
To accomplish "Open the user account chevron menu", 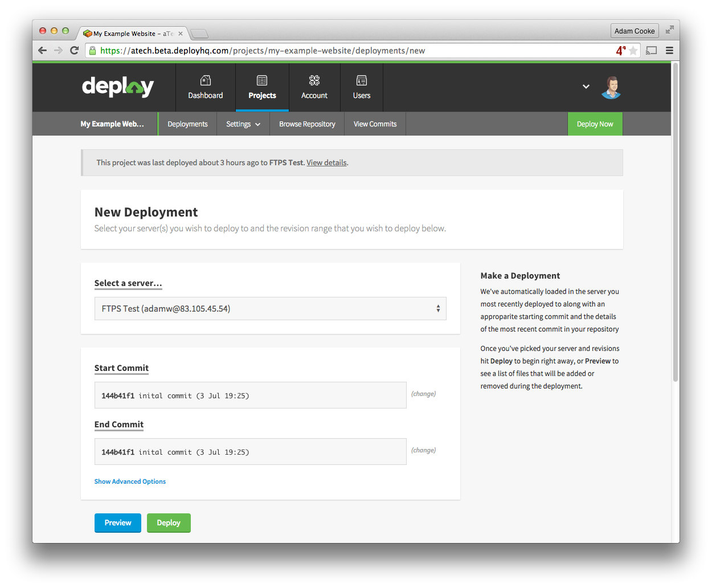I will coord(586,87).
